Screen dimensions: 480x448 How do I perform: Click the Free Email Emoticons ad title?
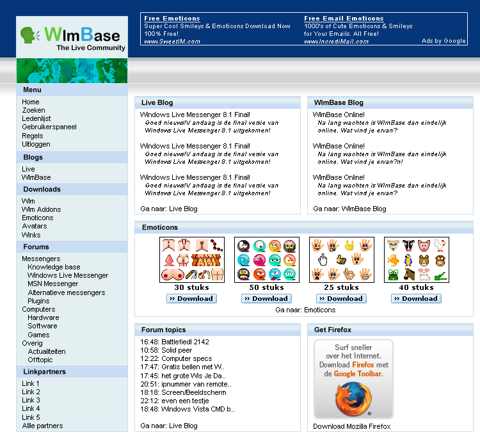point(344,19)
